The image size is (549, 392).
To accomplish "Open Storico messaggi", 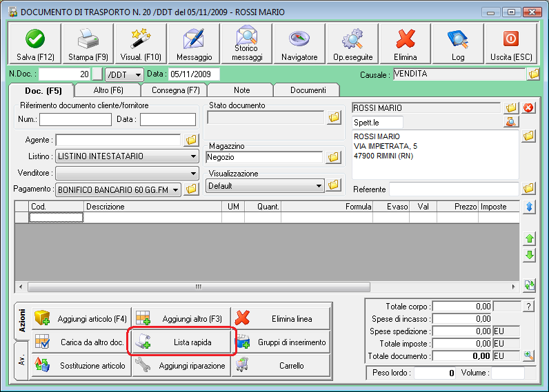I will point(247,43).
